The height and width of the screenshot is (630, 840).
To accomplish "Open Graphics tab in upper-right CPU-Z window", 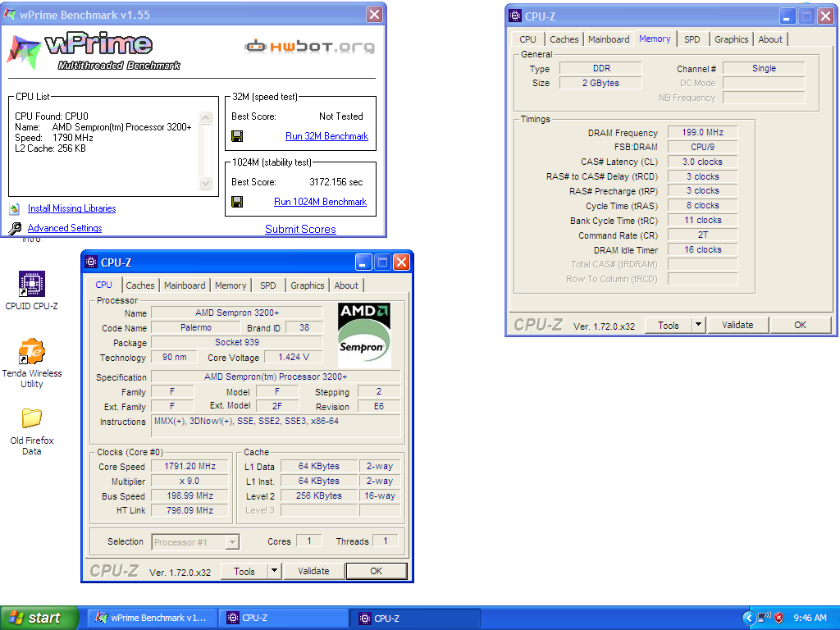I will pyautogui.click(x=731, y=39).
